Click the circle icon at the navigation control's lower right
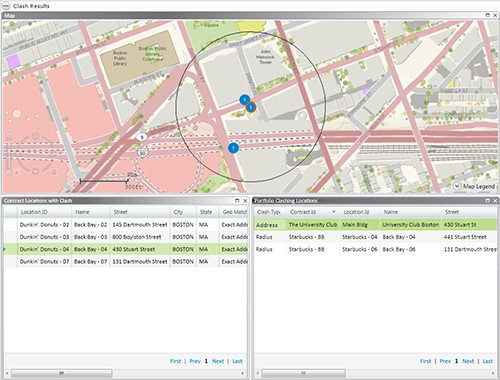Viewport: 500px width, 380px height. (x=54, y=172)
